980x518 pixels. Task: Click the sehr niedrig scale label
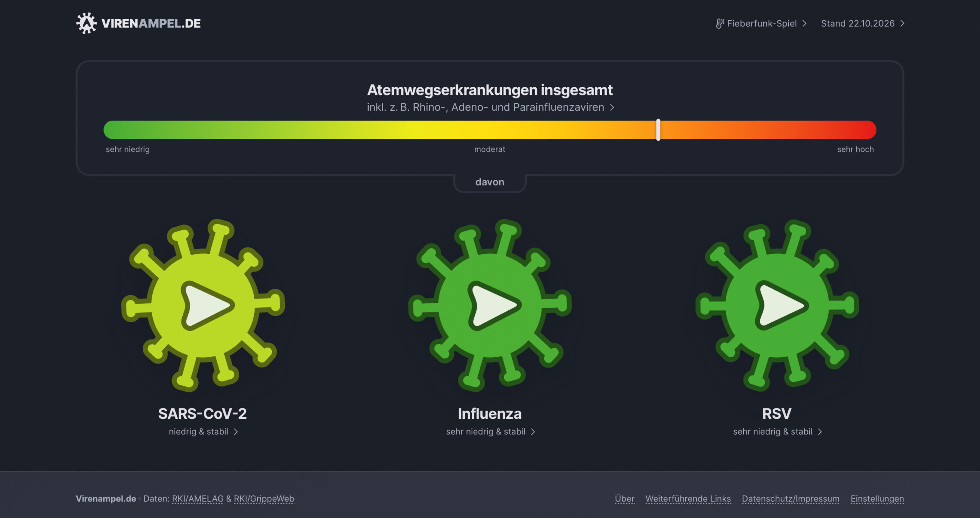click(127, 149)
